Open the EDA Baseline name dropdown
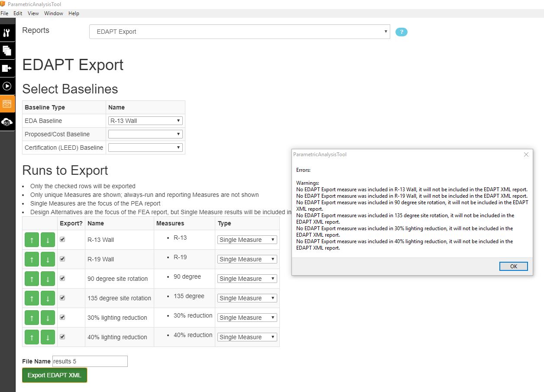The height and width of the screenshot is (392, 544). click(x=146, y=121)
